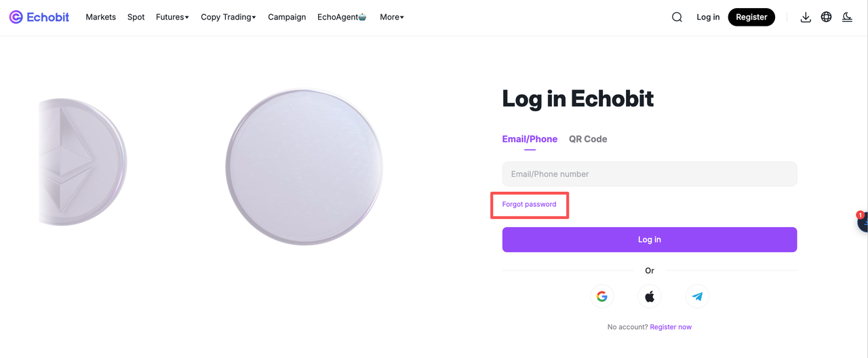The width and height of the screenshot is (868, 358).
Task: Expand the More dropdown menu
Action: point(392,17)
